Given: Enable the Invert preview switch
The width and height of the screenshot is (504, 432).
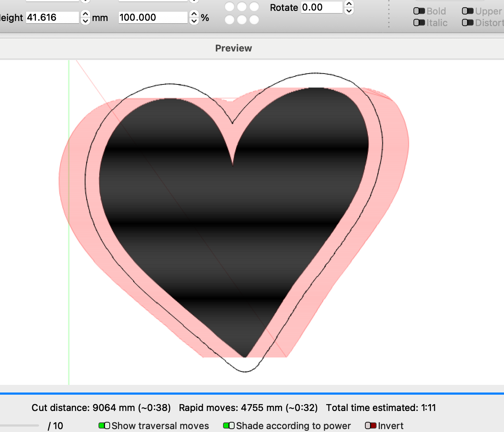Looking at the screenshot, I should coord(370,425).
